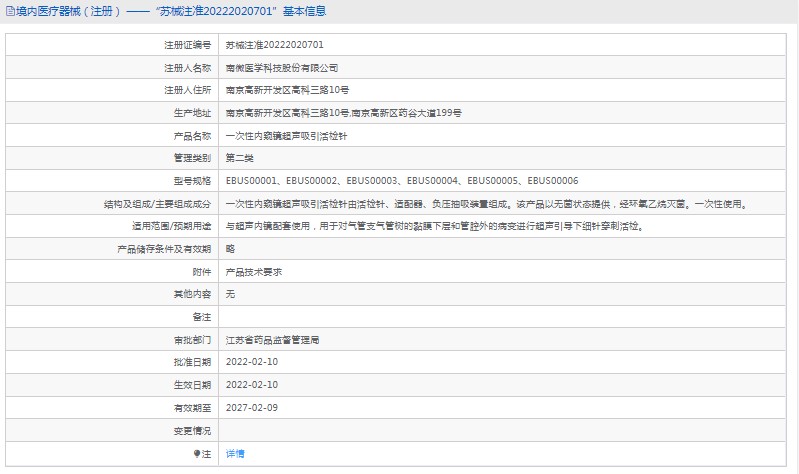Click the empty 备注 remarks cell

pos(500,317)
